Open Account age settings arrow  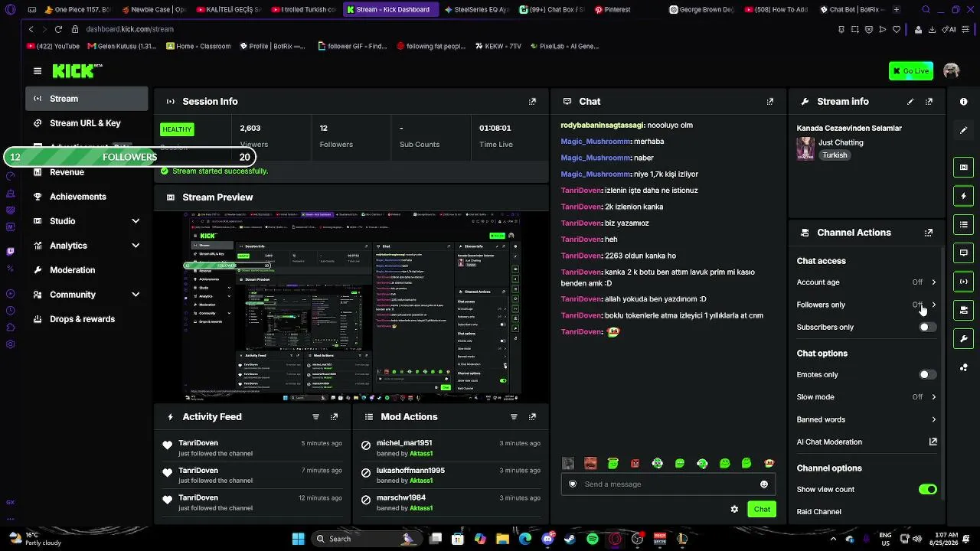pyautogui.click(x=933, y=282)
